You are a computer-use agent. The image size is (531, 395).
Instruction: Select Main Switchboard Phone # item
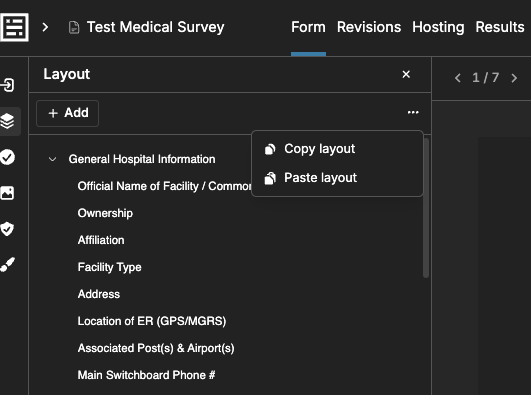146,375
